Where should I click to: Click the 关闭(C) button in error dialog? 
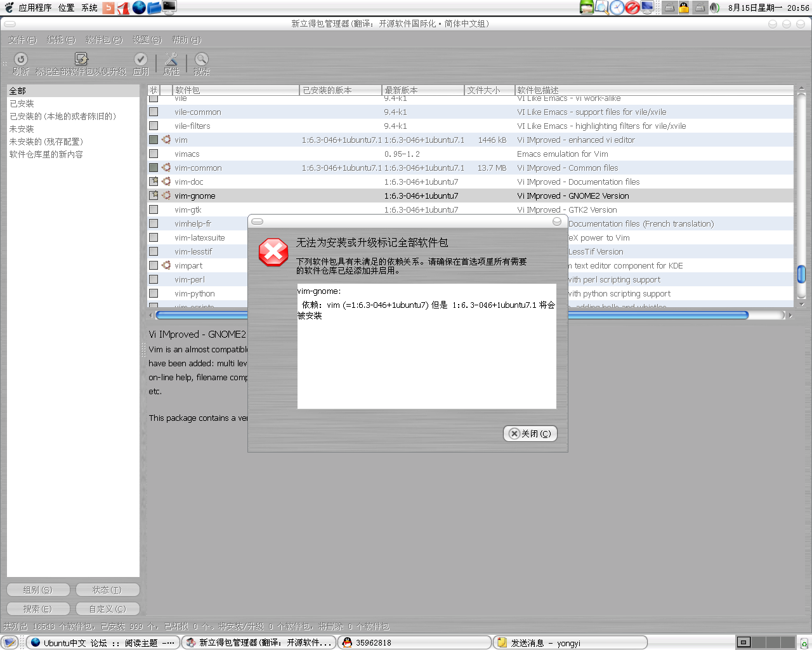coord(530,434)
